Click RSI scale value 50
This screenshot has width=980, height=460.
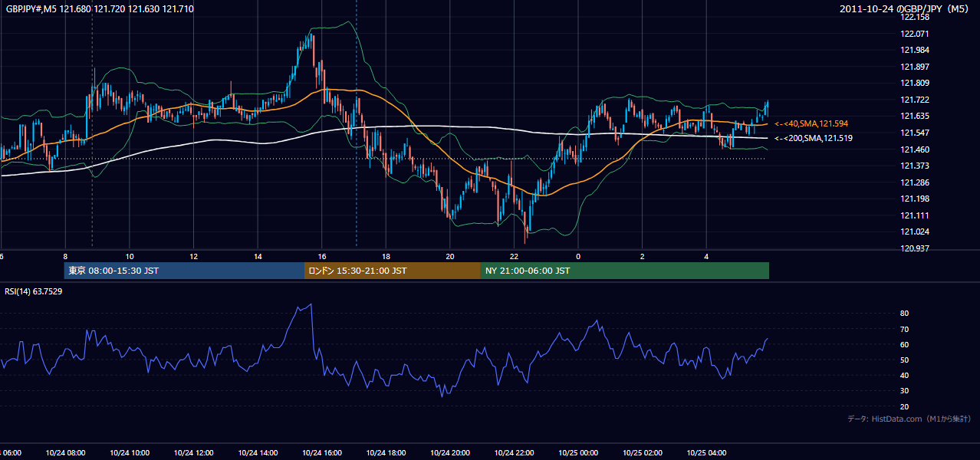[x=904, y=360]
